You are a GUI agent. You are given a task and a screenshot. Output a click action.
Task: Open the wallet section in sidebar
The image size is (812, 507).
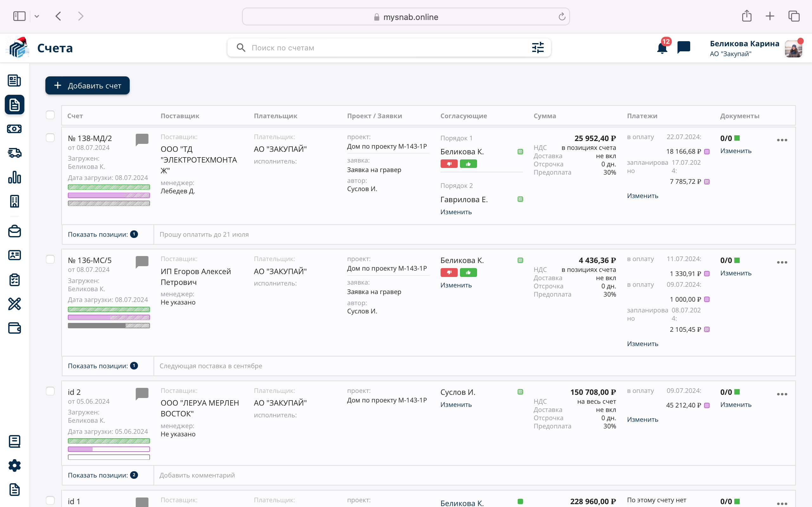14,328
